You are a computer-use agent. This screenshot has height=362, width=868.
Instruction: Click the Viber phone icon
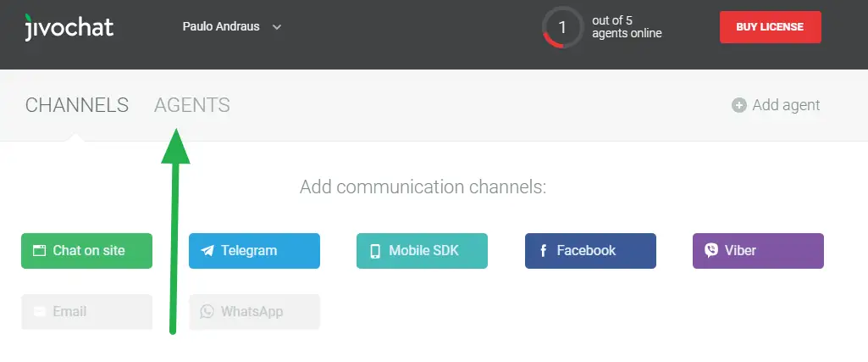click(711, 251)
